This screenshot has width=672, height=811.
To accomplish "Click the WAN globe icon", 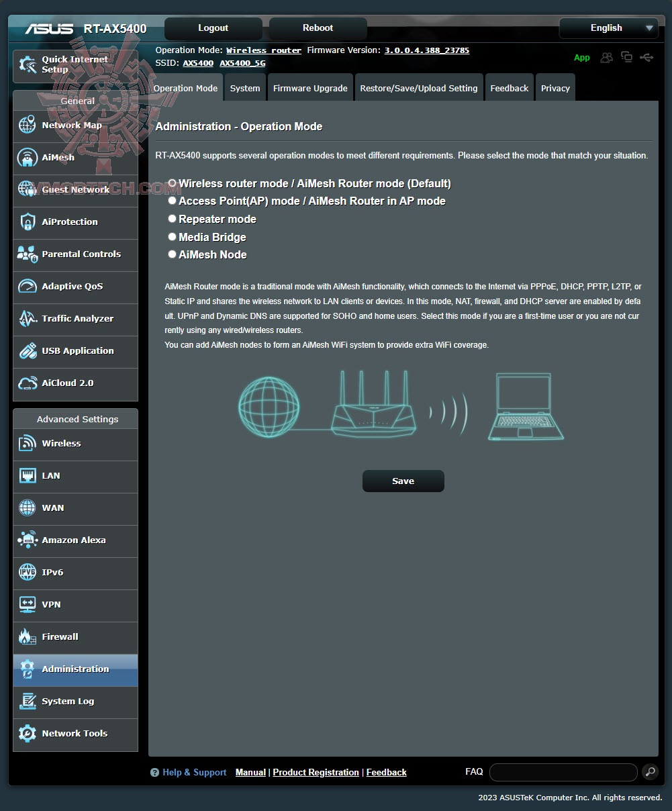I will click(28, 508).
